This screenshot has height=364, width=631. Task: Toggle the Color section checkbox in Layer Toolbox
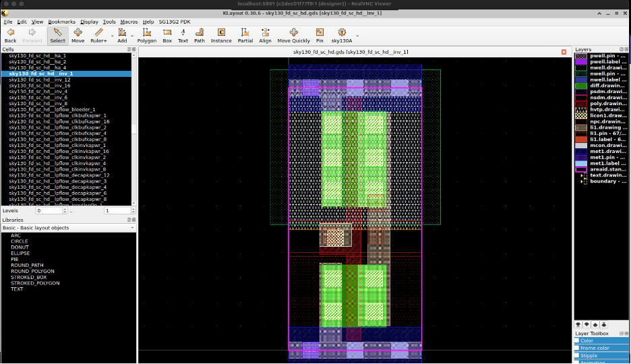(x=577, y=340)
